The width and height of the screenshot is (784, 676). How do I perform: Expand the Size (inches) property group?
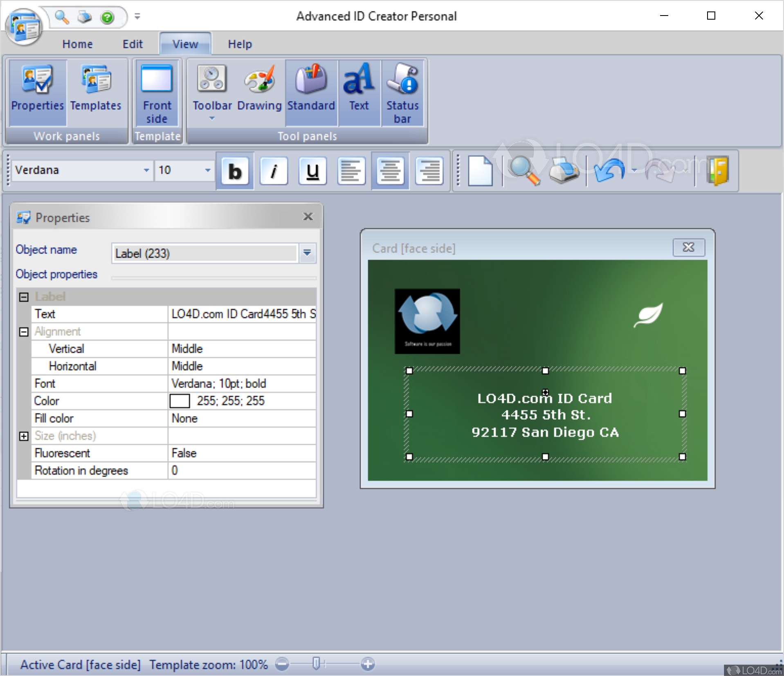(x=24, y=436)
